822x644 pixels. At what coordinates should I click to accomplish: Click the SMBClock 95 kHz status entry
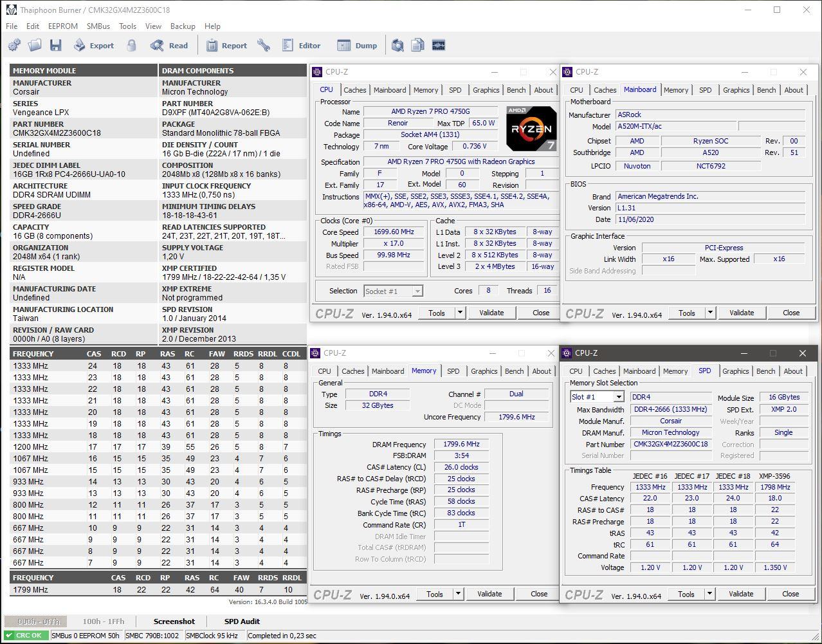click(x=212, y=636)
